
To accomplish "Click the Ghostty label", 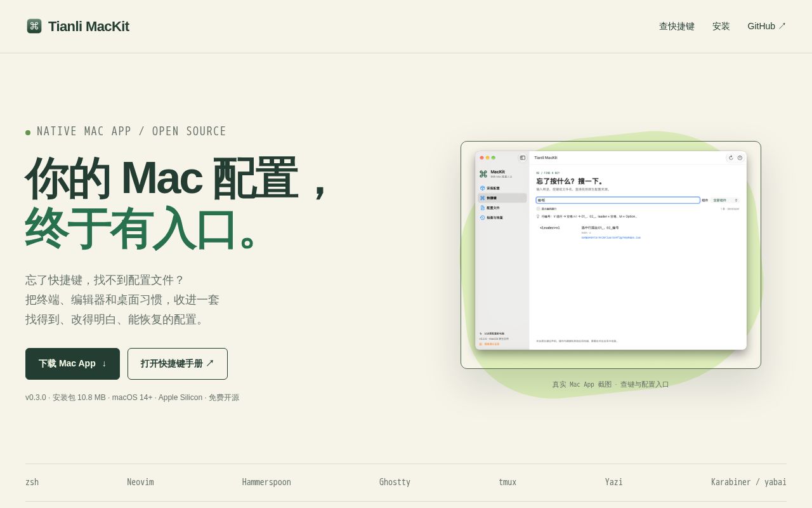I will click(x=395, y=483).
